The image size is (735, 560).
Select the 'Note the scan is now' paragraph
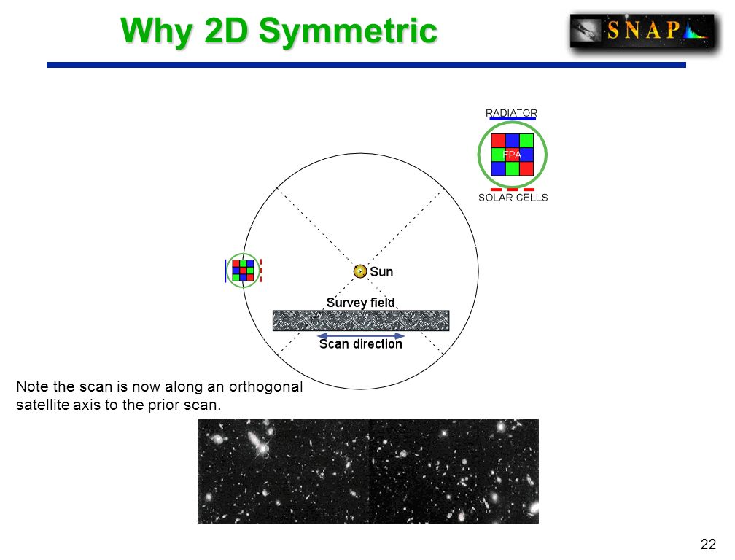[160, 395]
